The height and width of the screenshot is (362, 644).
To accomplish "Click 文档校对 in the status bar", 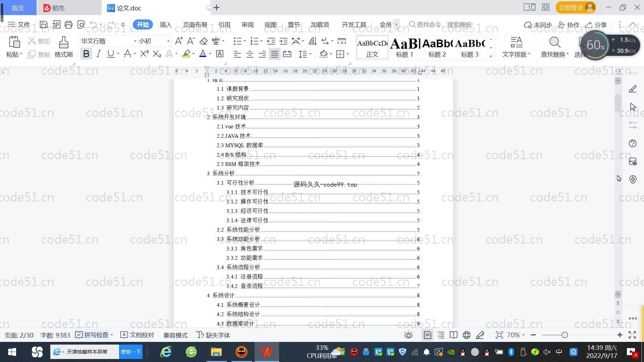I will coord(137,335).
